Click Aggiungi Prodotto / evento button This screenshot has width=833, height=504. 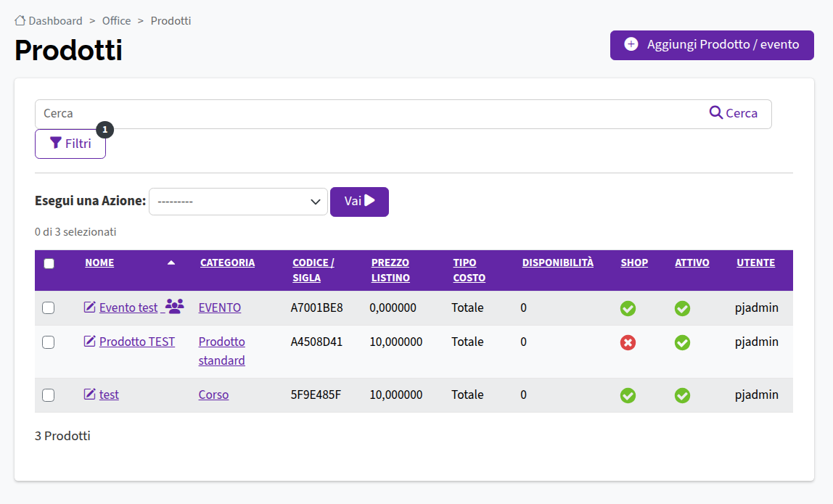[712, 45]
